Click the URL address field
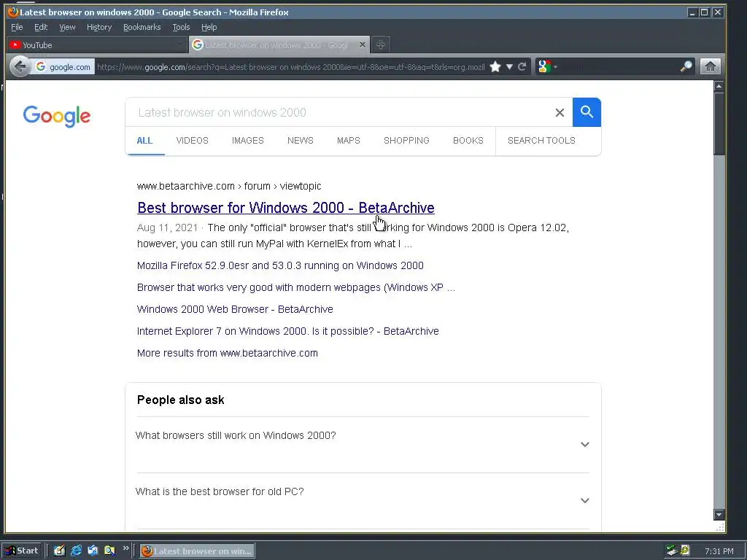This screenshot has width=747, height=560. point(290,66)
